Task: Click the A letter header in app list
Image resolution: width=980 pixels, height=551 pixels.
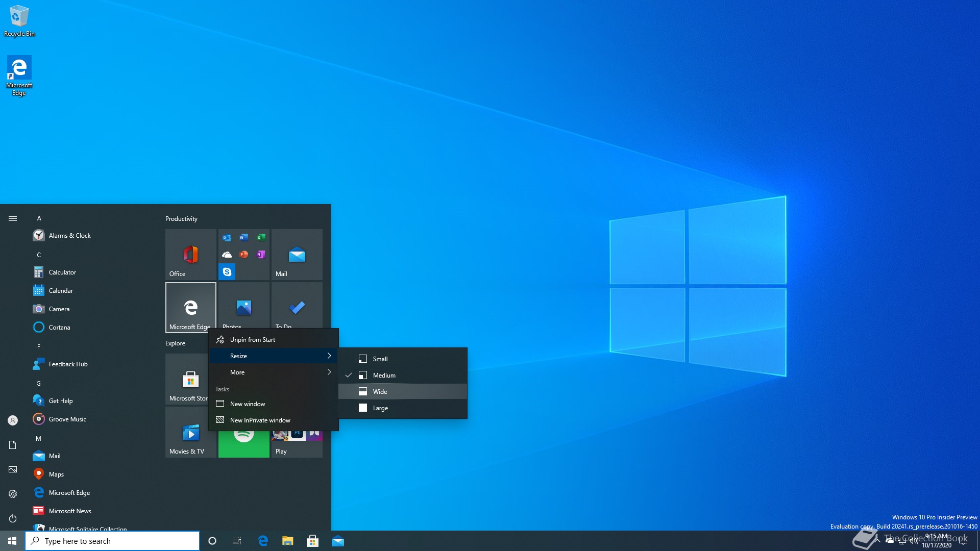Action: tap(39, 218)
